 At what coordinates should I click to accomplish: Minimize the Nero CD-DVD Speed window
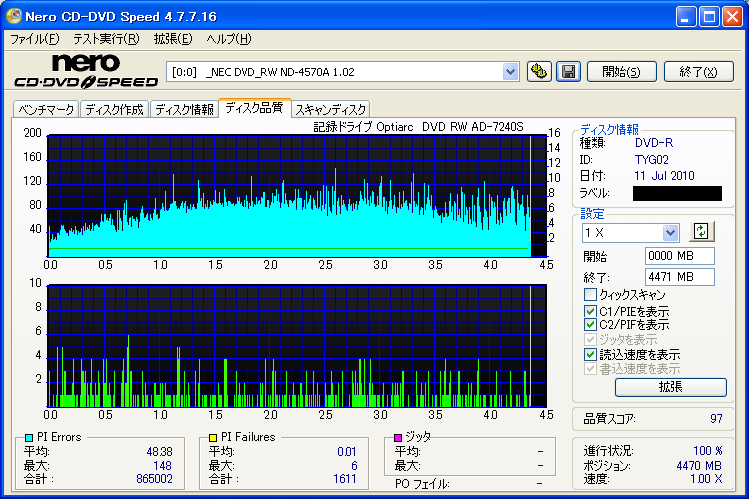coord(686,17)
